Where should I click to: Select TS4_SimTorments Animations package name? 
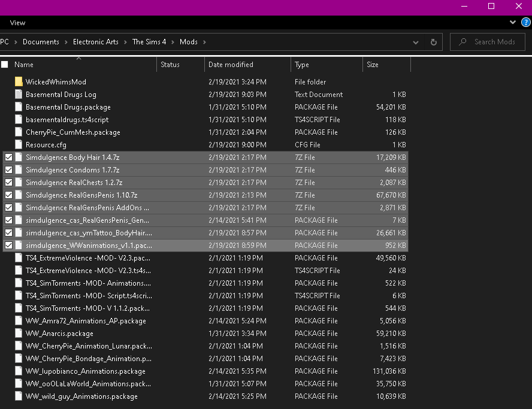pyautogui.click(x=88, y=283)
